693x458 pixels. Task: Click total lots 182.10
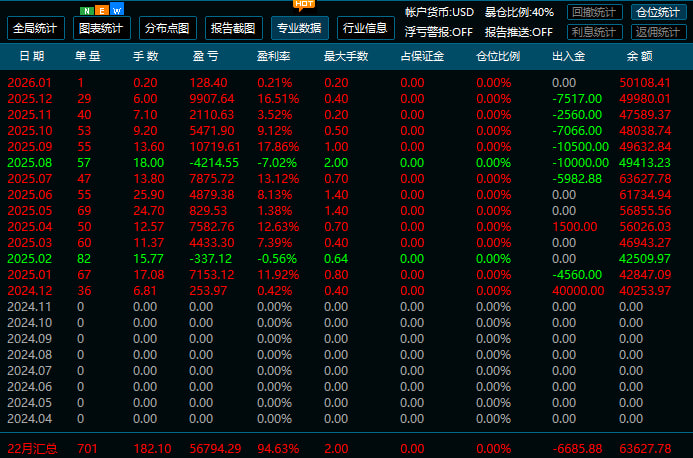click(152, 449)
